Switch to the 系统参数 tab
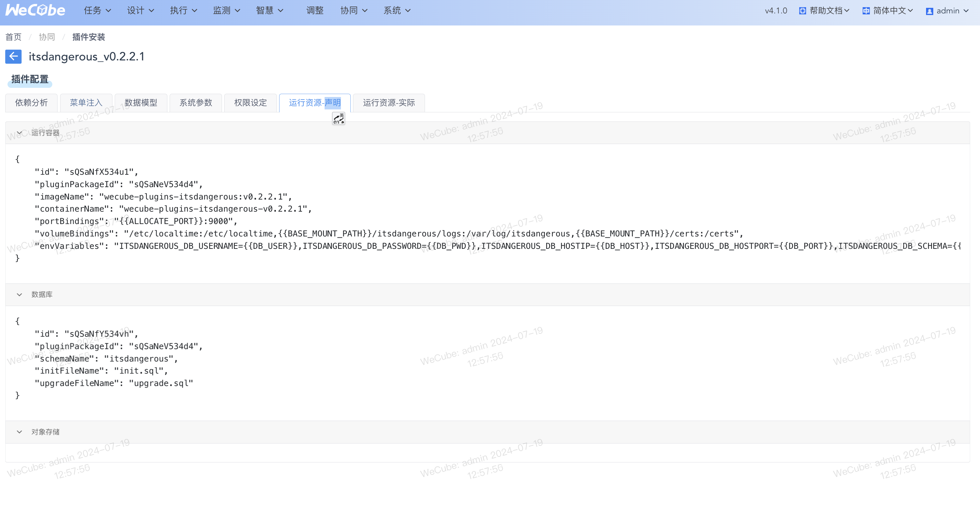Image resolution: width=980 pixels, height=516 pixels. (x=195, y=103)
